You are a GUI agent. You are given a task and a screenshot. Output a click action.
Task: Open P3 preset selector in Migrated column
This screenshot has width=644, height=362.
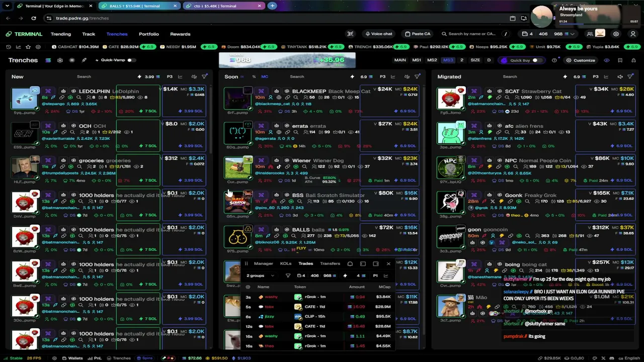tap(595, 77)
